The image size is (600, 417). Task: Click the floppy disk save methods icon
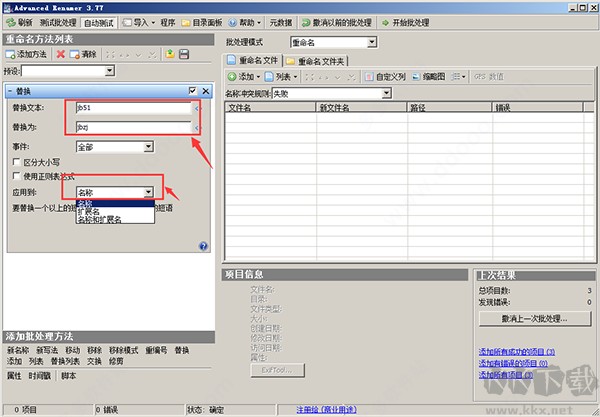click(x=184, y=54)
